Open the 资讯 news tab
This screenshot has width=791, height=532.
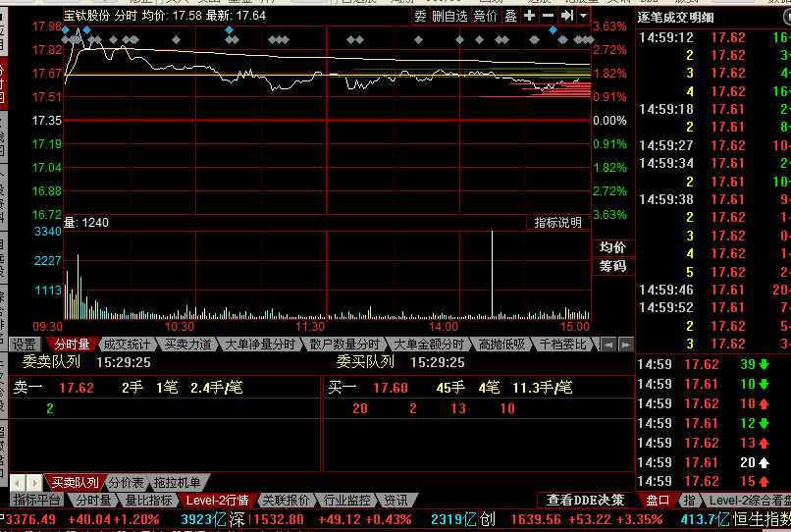coord(395,501)
